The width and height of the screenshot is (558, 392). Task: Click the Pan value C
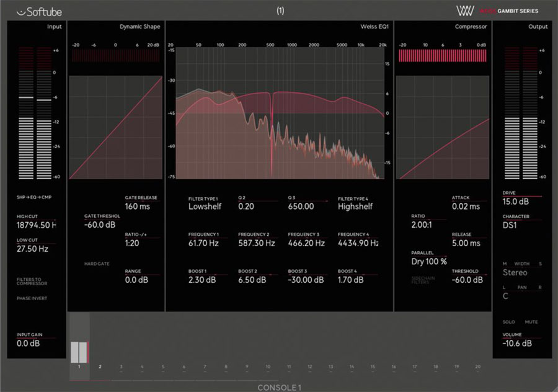point(505,296)
